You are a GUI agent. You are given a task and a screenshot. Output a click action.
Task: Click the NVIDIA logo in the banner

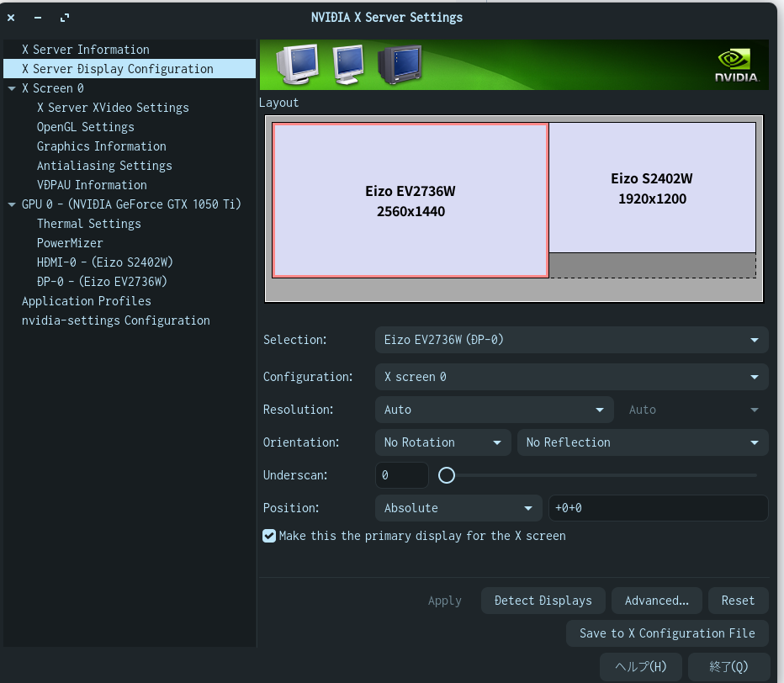[736, 65]
